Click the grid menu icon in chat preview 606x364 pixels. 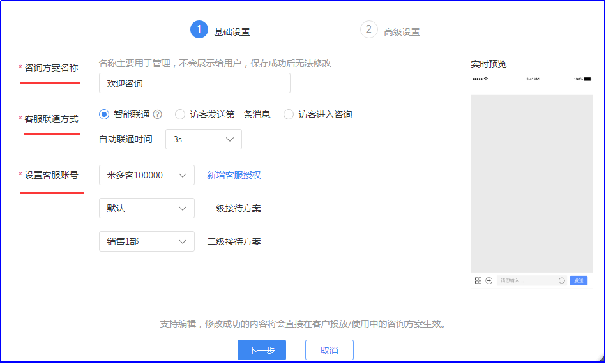click(x=478, y=280)
